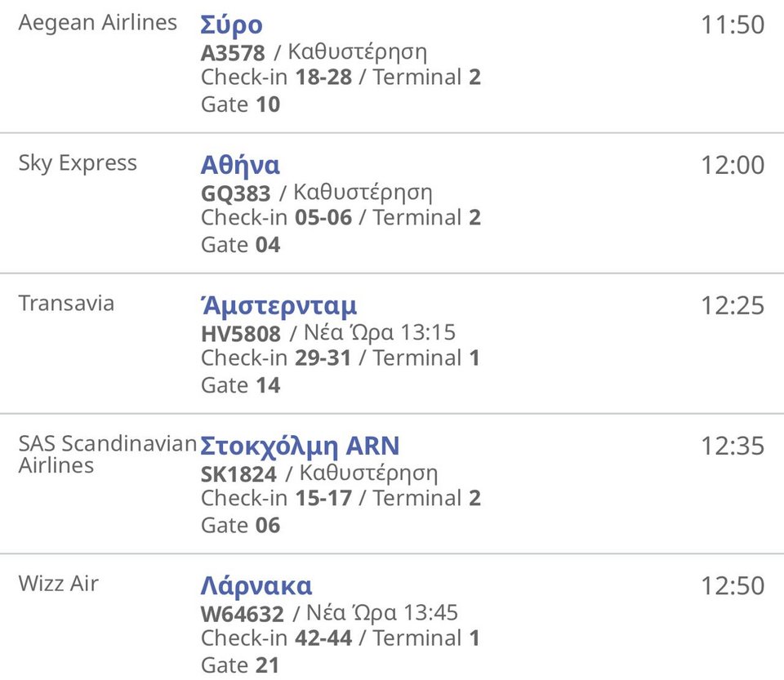Open the Σύρο destination link
This screenshot has width=784, height=680.
tap(232, 25)
